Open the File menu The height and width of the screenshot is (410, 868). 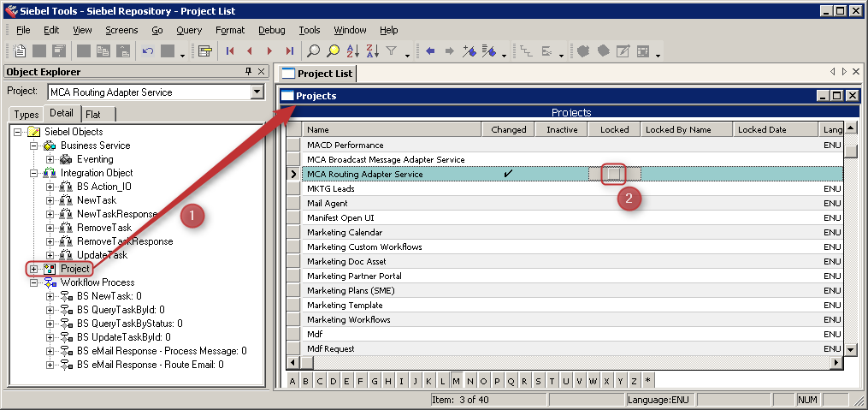click(x=23, y=30)
